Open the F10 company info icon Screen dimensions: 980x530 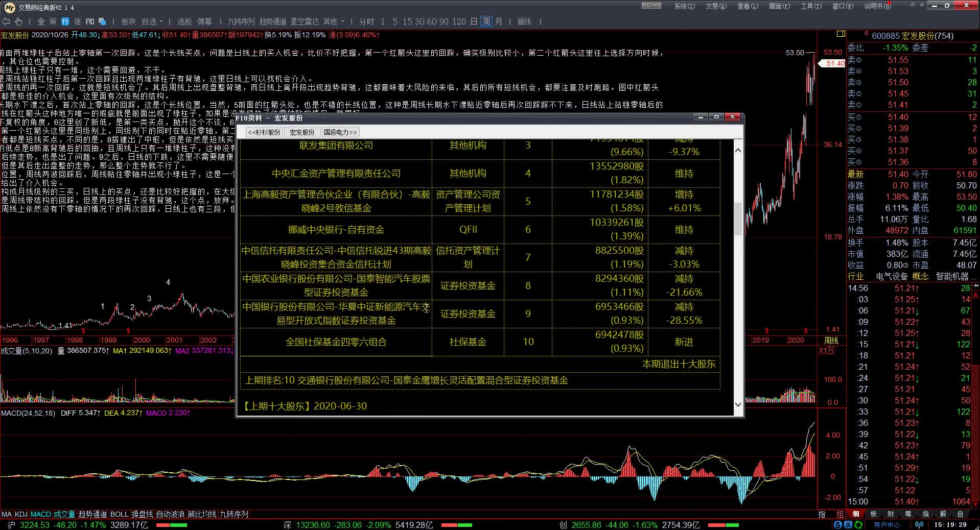coord(90,21)
